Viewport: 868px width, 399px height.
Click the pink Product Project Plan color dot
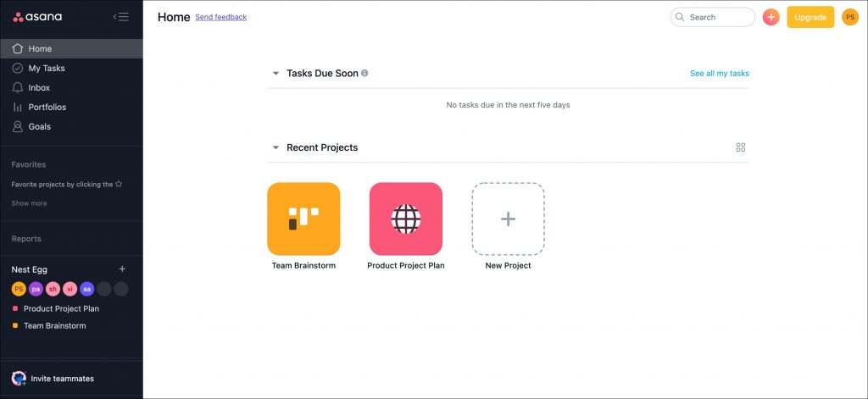(x=15, y=308)
